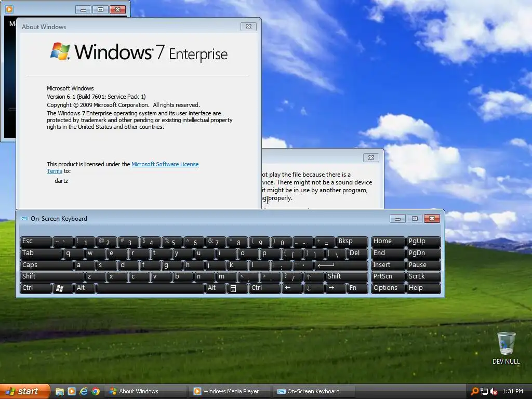Close the On-Screen Keyboard window
The image size is (532, 399).
pyautogui.click(x=432, y=219)
